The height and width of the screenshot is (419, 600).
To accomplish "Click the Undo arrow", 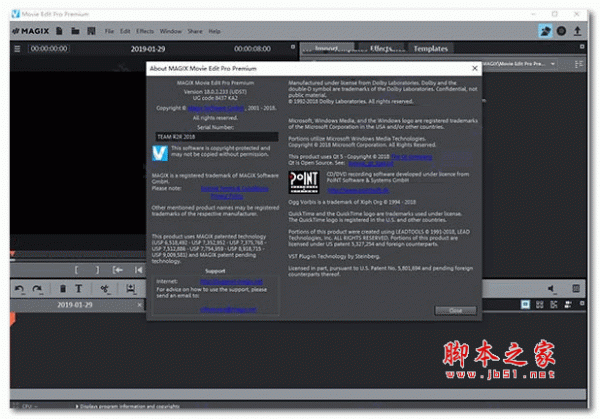I will pos(19,289).
